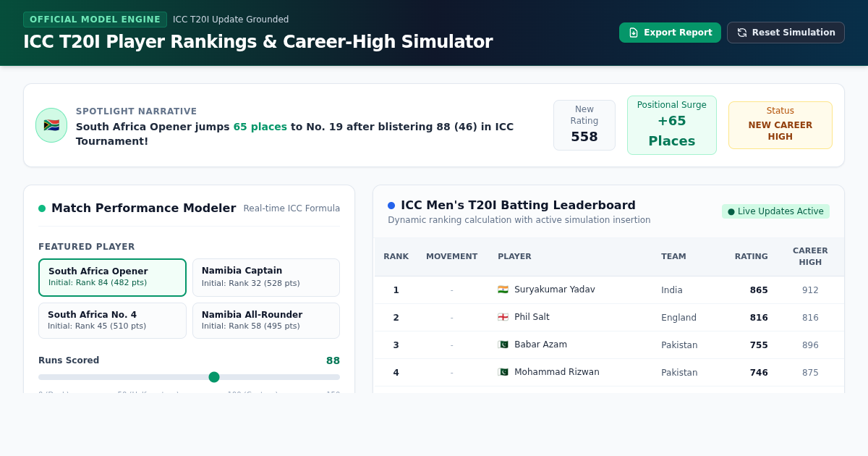
Task: Click rating value 746
Action: [759, 373]
